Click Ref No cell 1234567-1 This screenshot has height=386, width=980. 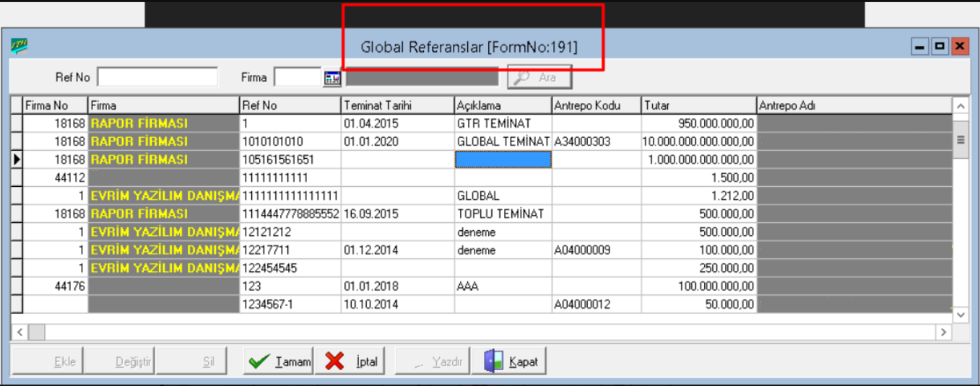[x=290, y=304]
